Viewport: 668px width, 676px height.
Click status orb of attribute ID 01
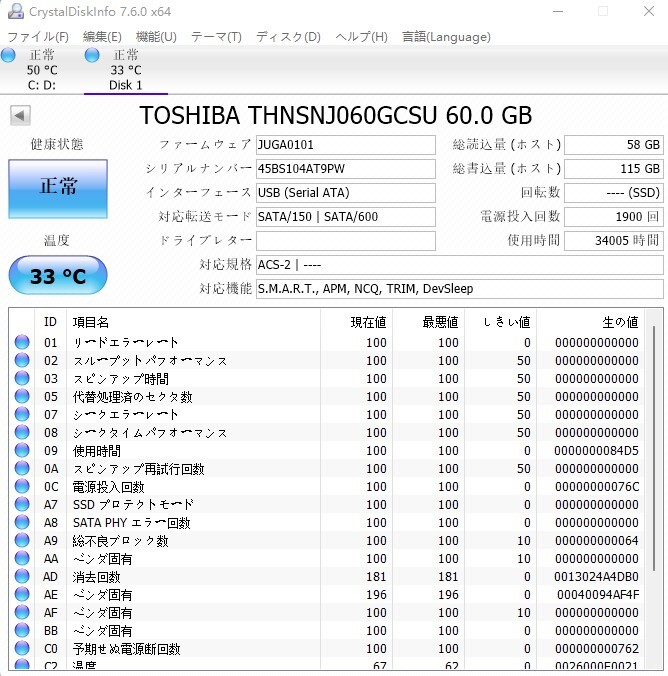[x=22, y=343]
